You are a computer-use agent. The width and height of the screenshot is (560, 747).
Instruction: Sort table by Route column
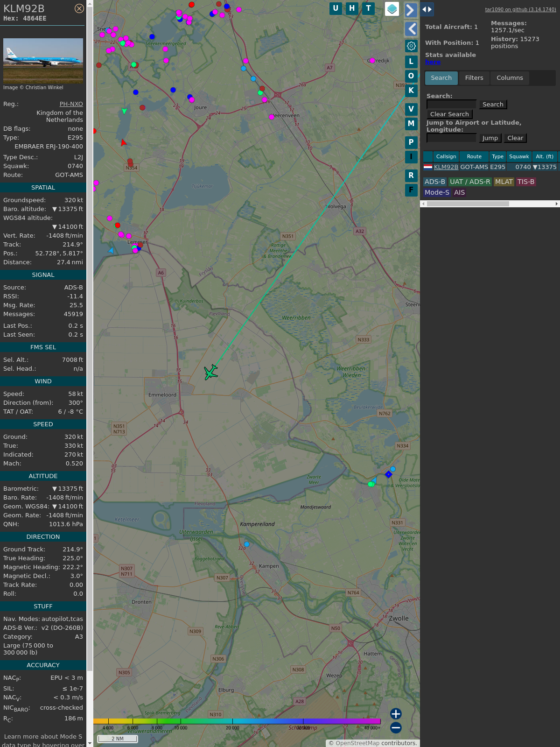474,156
